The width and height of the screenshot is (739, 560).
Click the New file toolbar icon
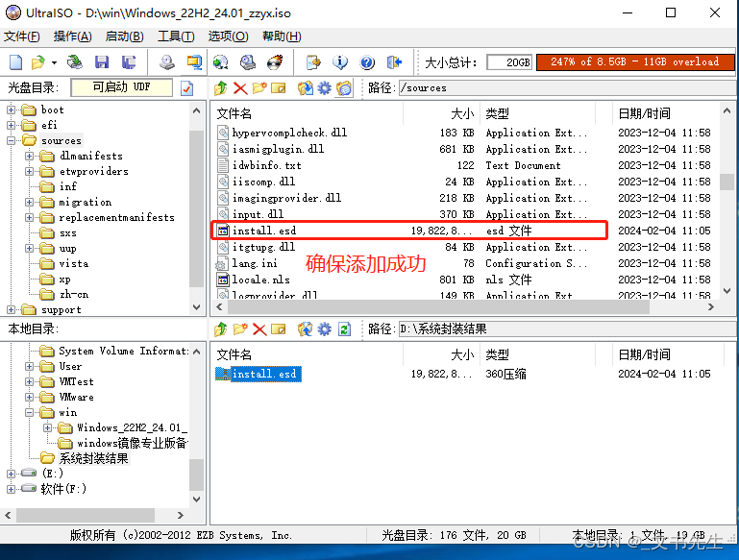pyautogui.click(x=15, y=62)
